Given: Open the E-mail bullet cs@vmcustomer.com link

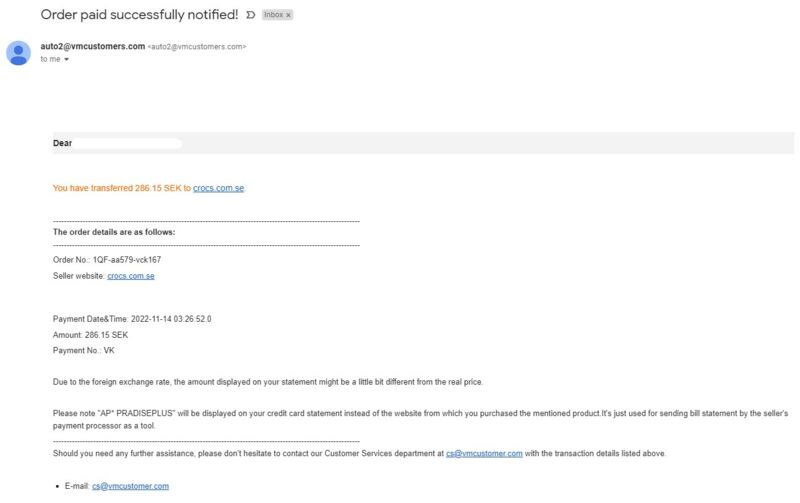Looking at the screenshot, I should [130, 486].
